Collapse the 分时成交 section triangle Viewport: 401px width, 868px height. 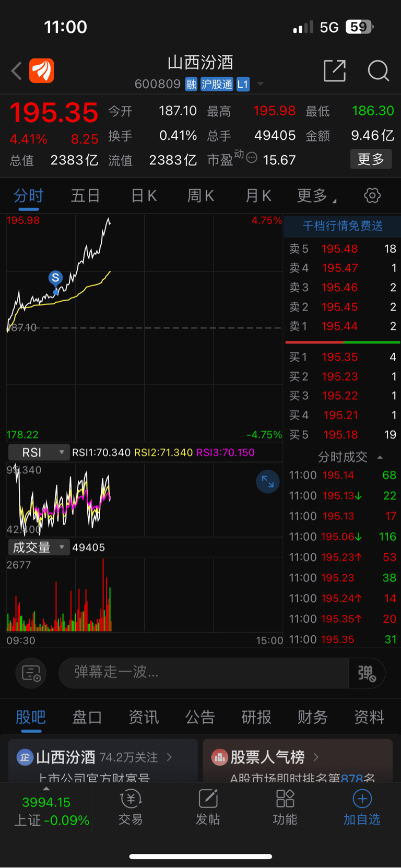380,457
